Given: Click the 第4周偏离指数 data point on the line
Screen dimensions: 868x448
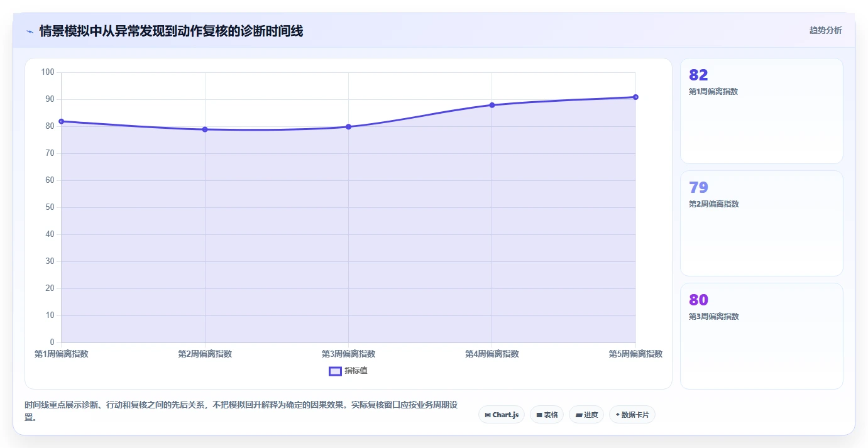Looking at the screenshot, I should click(x=492, y=105).
